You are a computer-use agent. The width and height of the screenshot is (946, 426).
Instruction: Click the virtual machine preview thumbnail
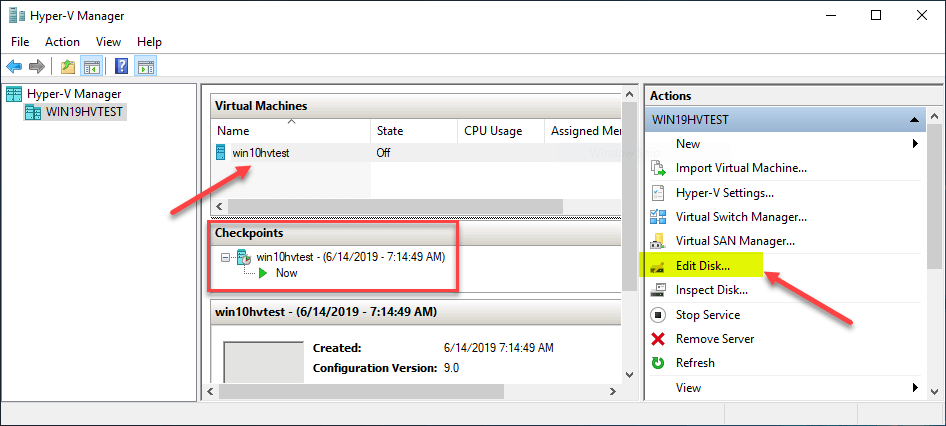(x=264, y=361)
